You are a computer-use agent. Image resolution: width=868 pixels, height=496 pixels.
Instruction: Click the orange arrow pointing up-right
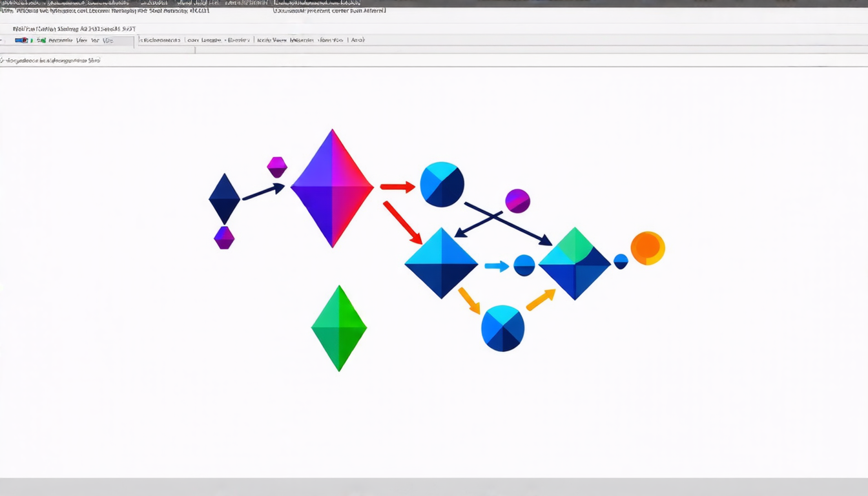pos(541,300)
